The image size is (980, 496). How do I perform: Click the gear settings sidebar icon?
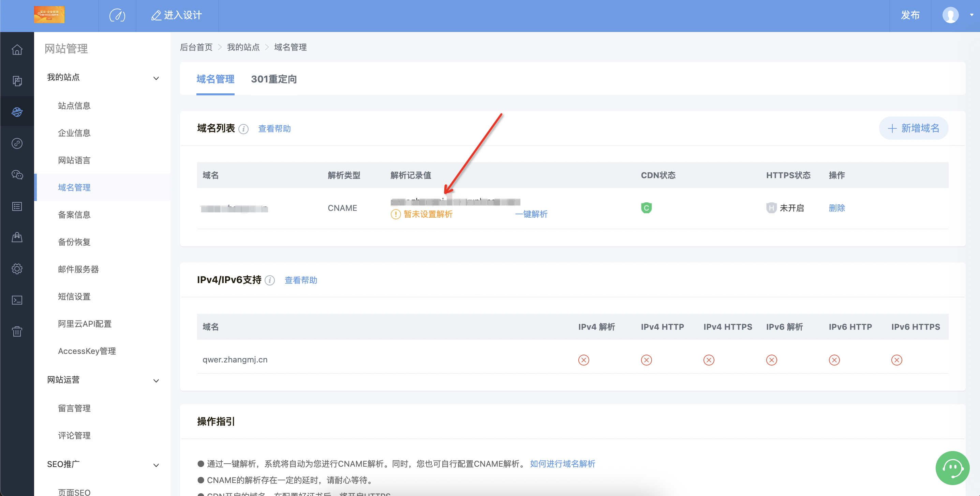pyautogui.click(x=17, y=269)
